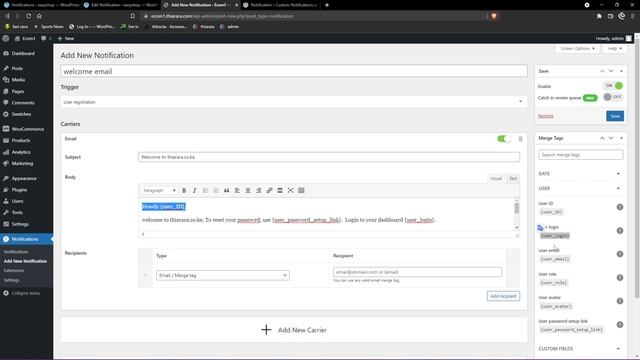Open New content menu in admin bar
The height and width of the screenshot is (360, 640).
pyautogui.click(x=66, y=38)
